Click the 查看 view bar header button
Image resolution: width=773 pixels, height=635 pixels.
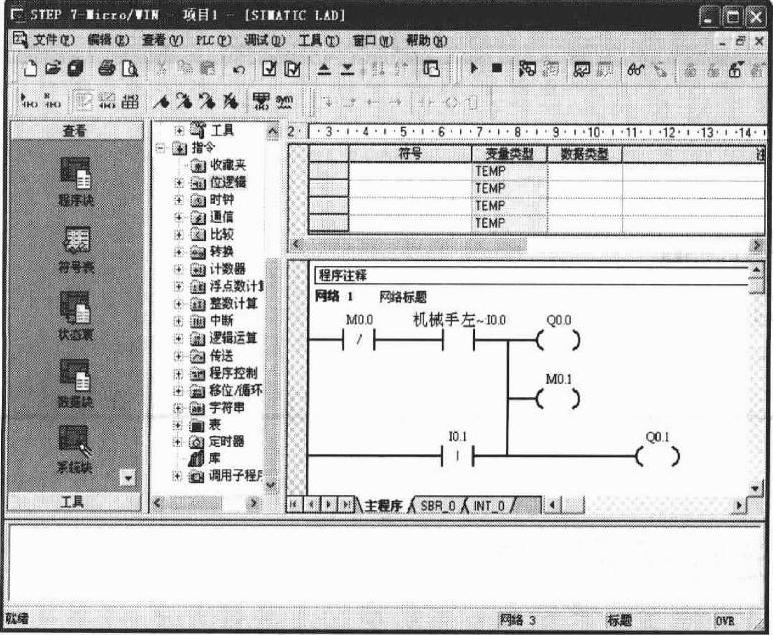coord(75,131)
